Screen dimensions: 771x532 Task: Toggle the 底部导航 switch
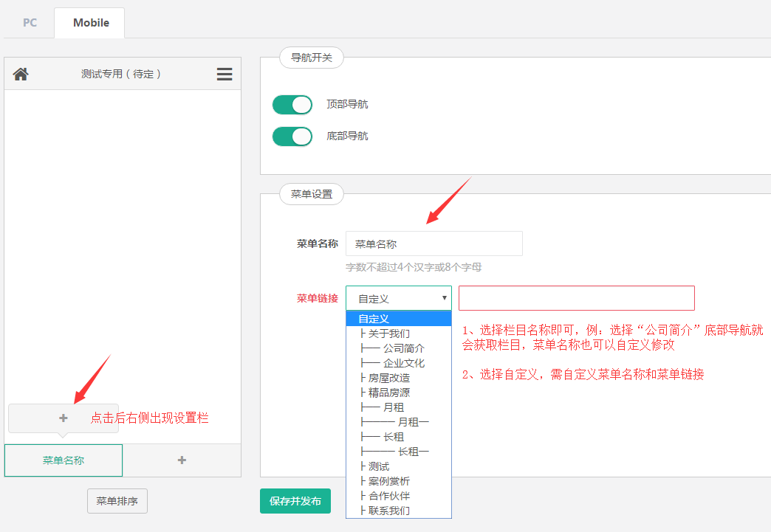point(292,137)
